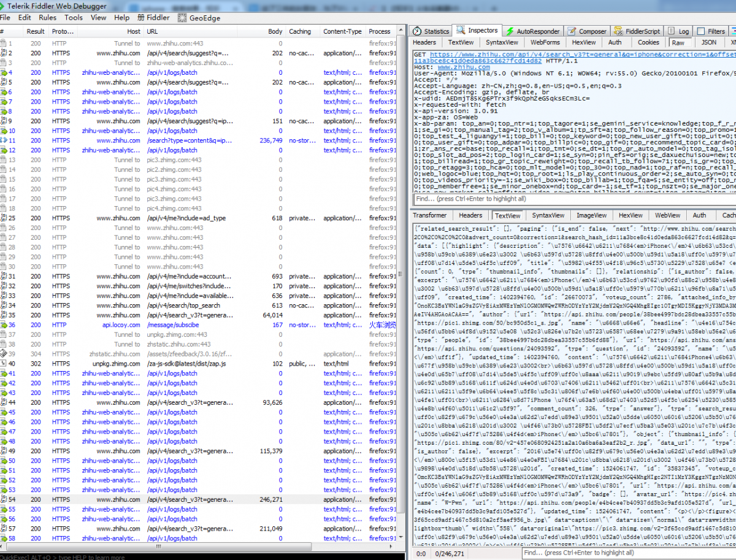Open the AutoResponder tab

click(x=532, y=31)
